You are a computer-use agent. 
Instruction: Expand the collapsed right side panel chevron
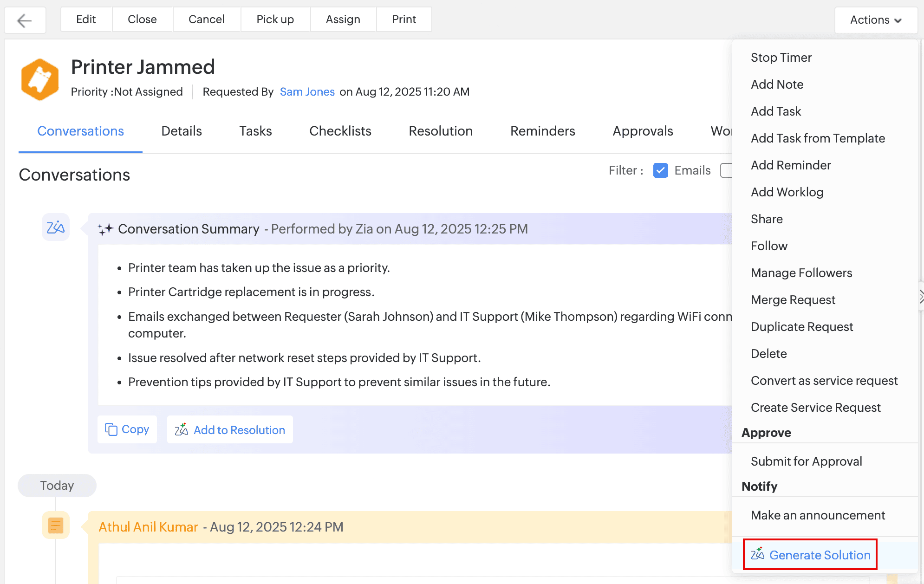pos(921,296)
